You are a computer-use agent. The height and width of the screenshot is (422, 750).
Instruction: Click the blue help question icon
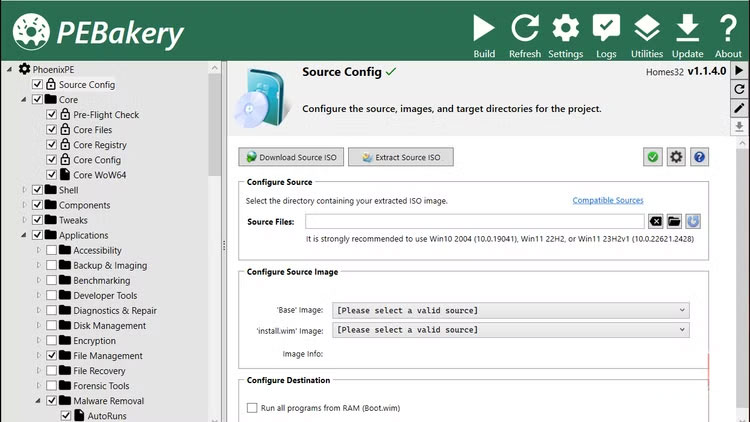(x=699, y=157)
